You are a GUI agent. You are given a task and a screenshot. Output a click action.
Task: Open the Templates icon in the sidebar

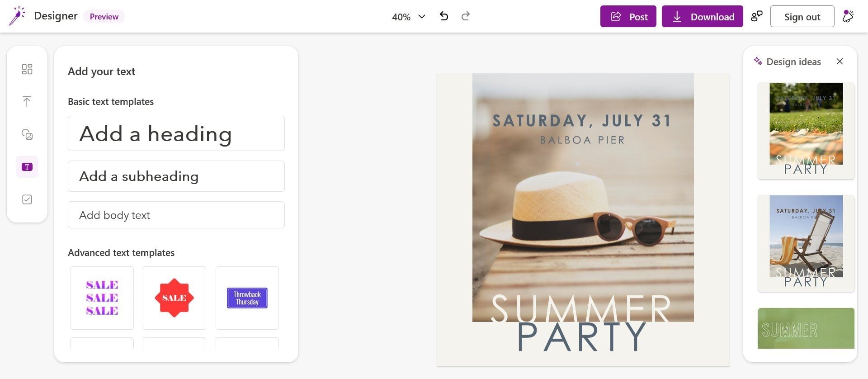[x=27, y=69]
